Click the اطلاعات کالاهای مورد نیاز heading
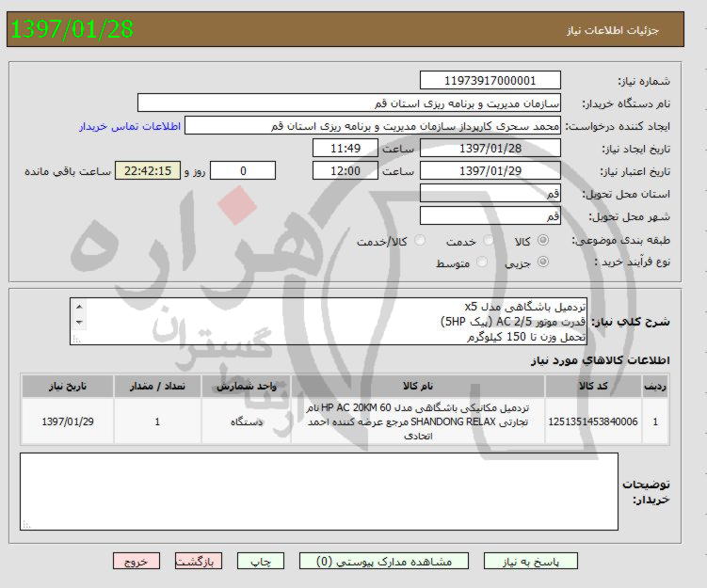707x588 pixels. click(x=600, y=360)
